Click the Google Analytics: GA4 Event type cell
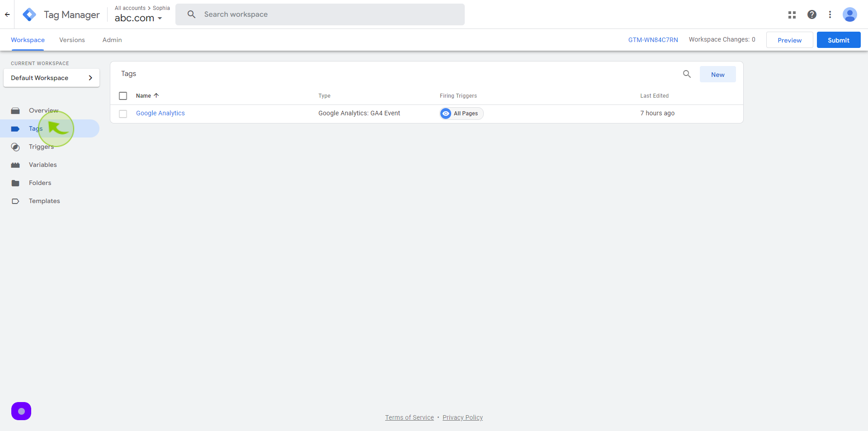The height and width of the screenshot is (431, 868). (x=359, y=113)
